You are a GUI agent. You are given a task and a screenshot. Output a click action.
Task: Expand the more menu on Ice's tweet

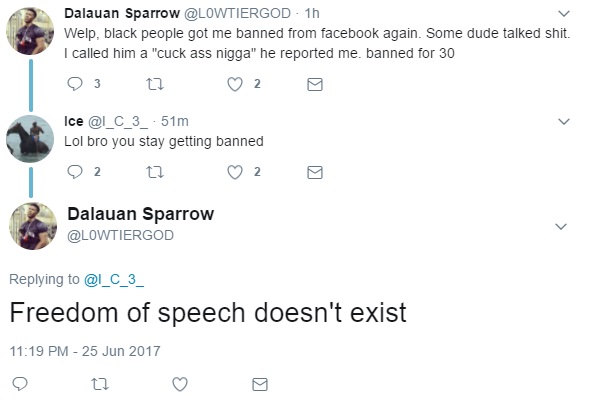pyautogui.click(x=564, y=122)
